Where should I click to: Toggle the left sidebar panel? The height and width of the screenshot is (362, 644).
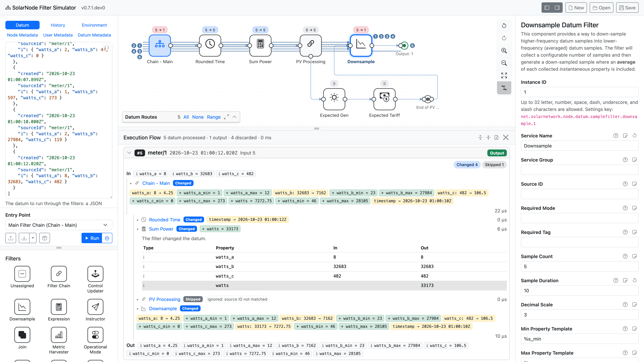pos(547,8)
